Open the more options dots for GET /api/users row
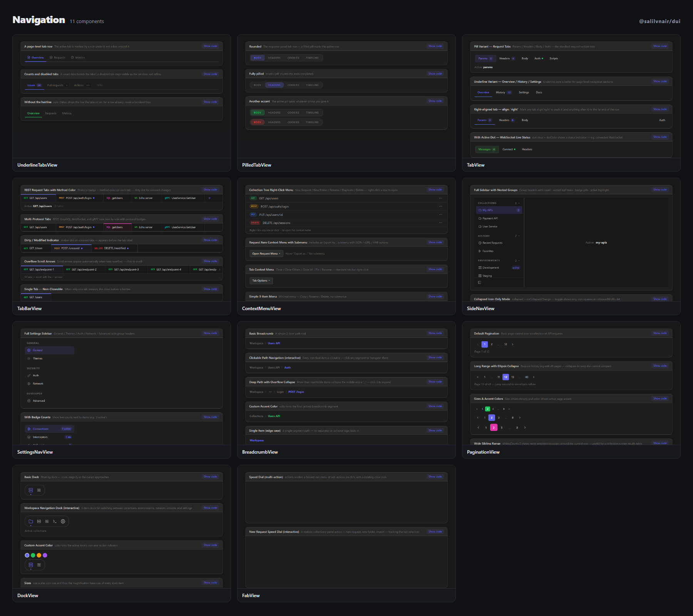 click(x=440, y=199)
